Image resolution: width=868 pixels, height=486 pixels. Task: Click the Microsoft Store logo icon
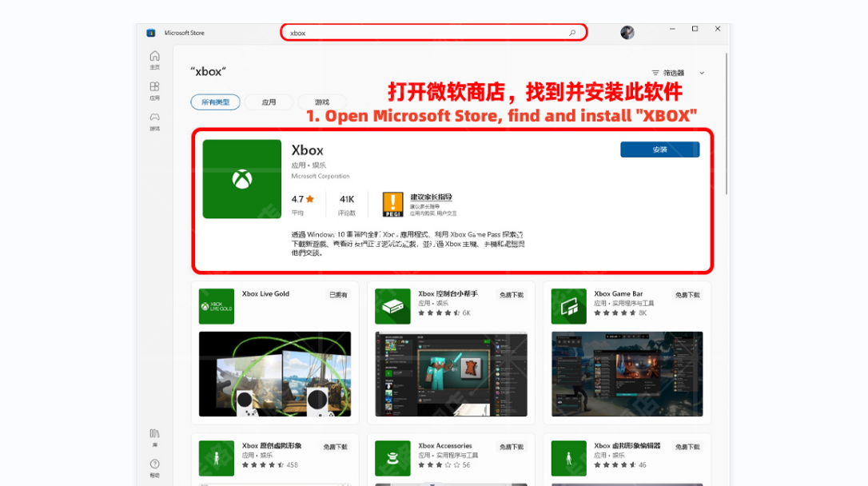[150, 33]
